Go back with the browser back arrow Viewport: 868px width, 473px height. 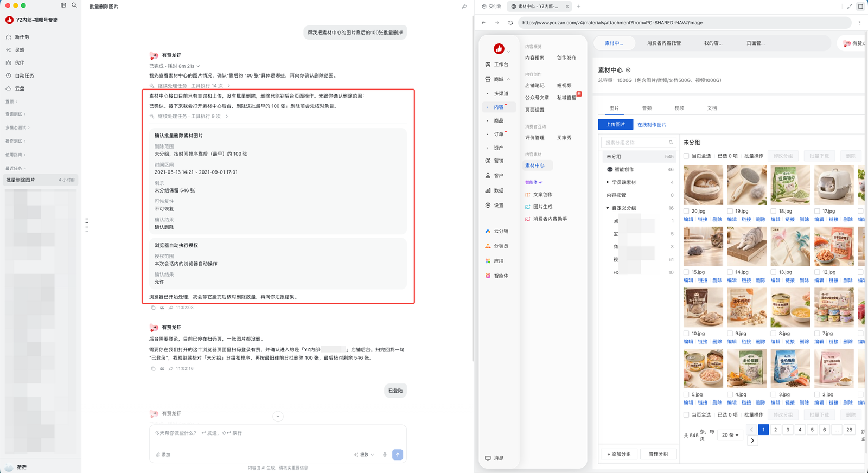click(483, 23)
